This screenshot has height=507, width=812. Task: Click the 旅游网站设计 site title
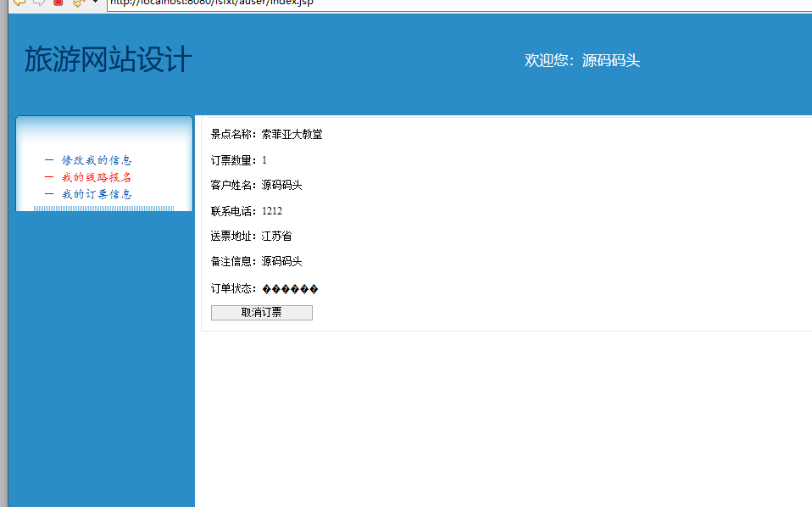[x=109, y=59]
